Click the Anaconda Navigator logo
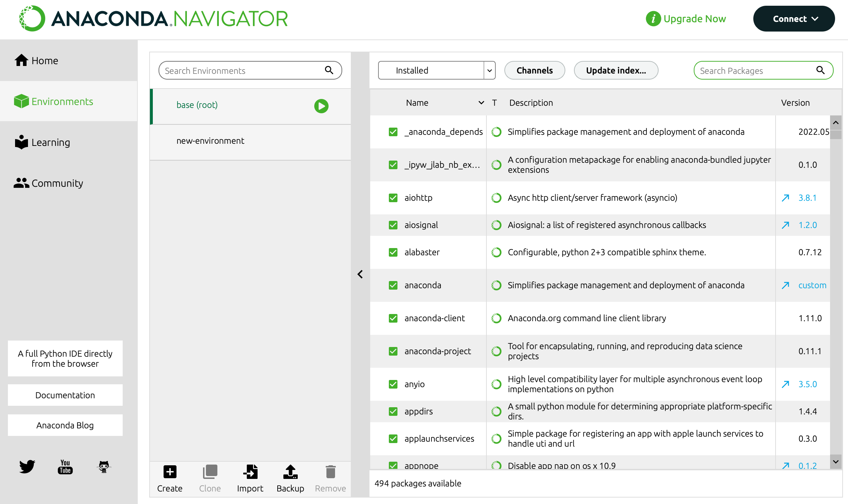 154,19
